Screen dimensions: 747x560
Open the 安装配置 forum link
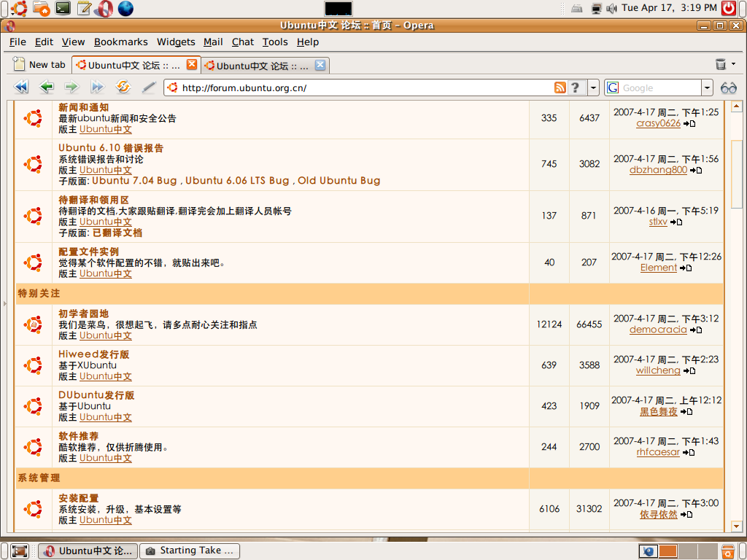pyautogui.click(x=79, y=498)
